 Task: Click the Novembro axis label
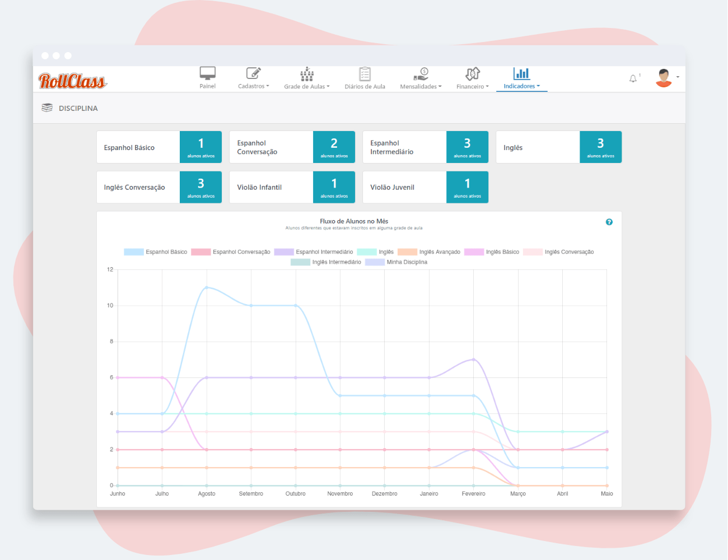(340, 494)
